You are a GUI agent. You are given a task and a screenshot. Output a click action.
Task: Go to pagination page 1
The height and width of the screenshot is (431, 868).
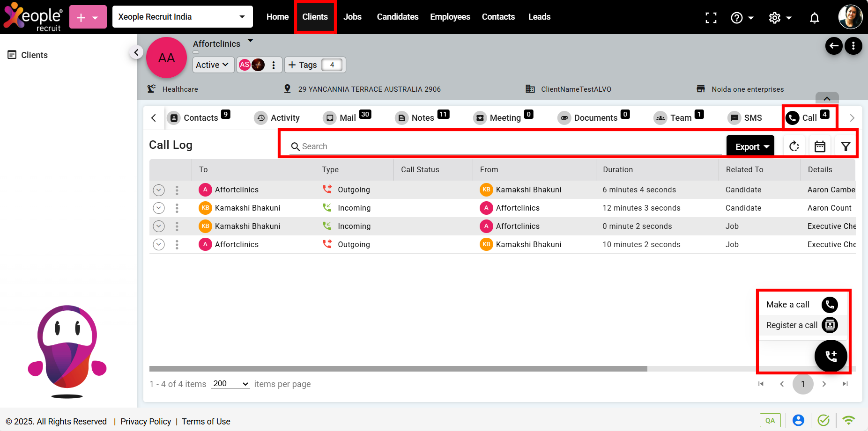tap(803, 384)
